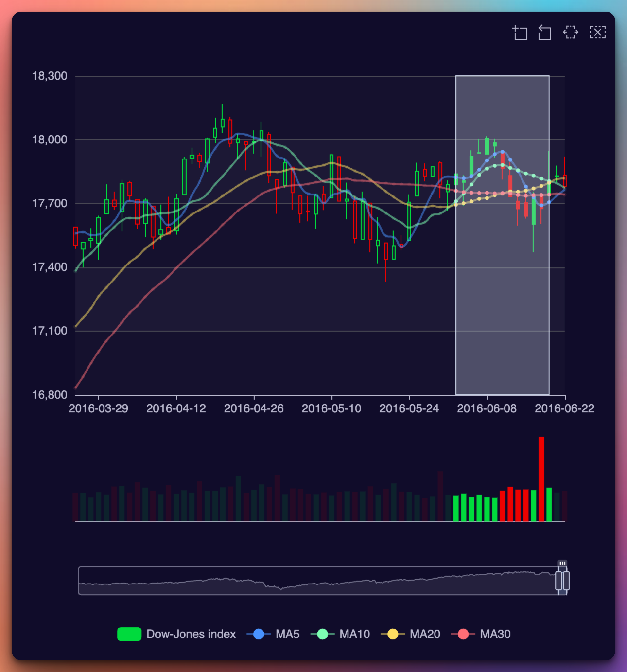Click the 16,800 y-axis label

[50, 395]
